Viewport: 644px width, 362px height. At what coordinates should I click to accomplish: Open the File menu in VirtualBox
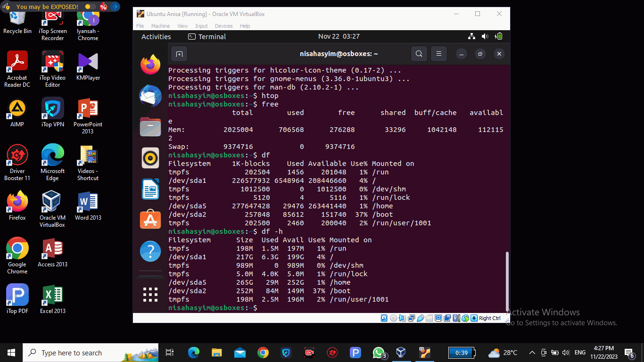pyautogui.click(x=140, y=26)
